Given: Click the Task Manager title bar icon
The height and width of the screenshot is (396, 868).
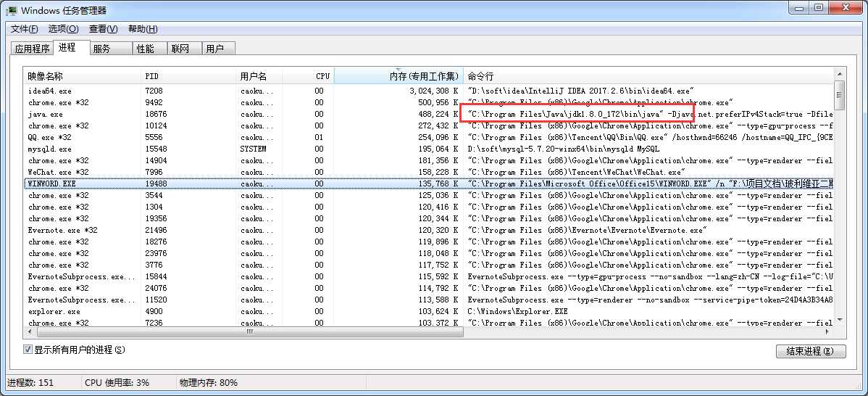Looking at the screenshot, I should click(12, 10).
